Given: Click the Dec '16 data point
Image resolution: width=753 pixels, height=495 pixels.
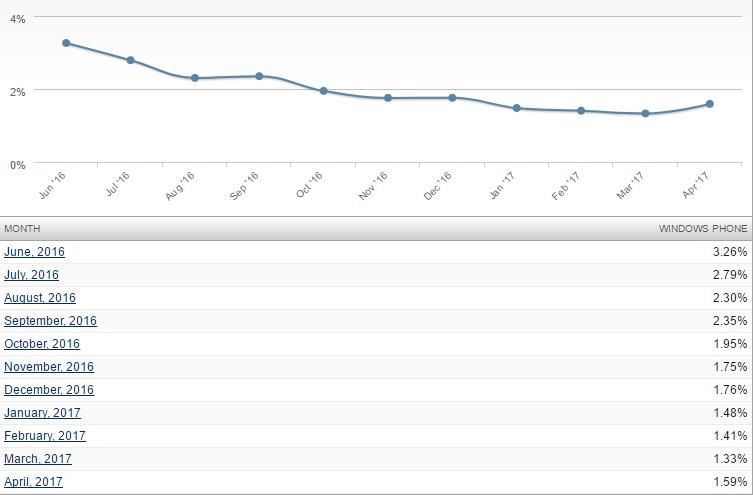Looking at the screenshot, I should [x=452, y=98].
